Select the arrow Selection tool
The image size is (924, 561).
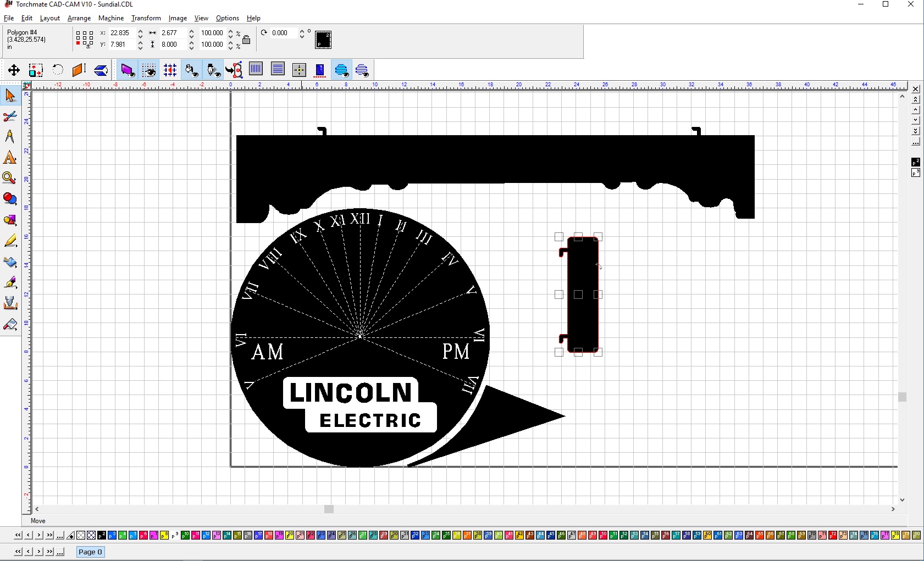(x=10, y=96)
